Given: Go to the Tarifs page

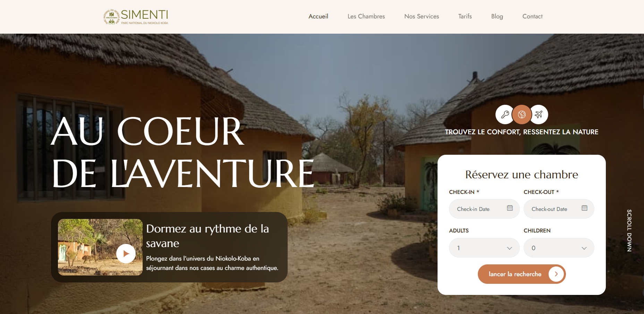Looking at the screenshot, I should (x=465, y=16).
